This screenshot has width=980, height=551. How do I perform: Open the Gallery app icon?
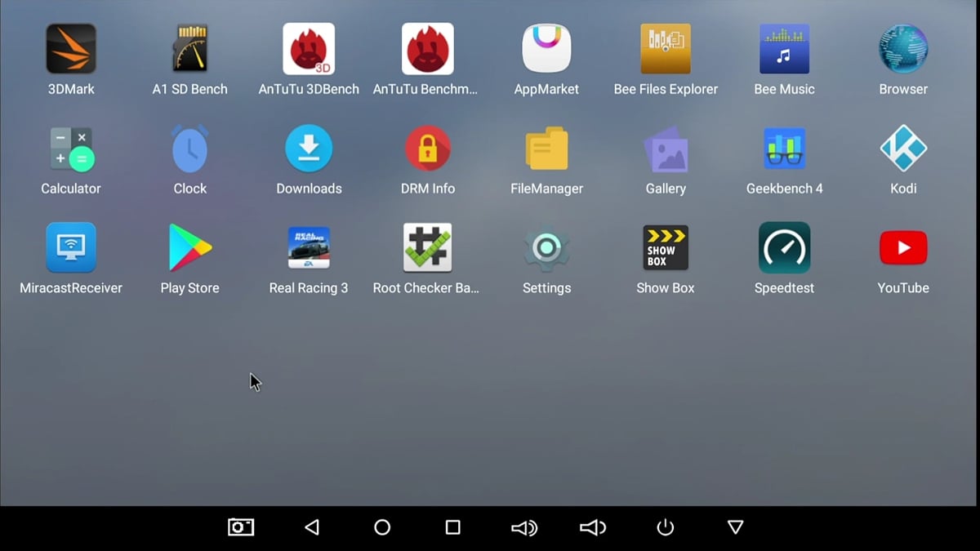pos(666,149)
